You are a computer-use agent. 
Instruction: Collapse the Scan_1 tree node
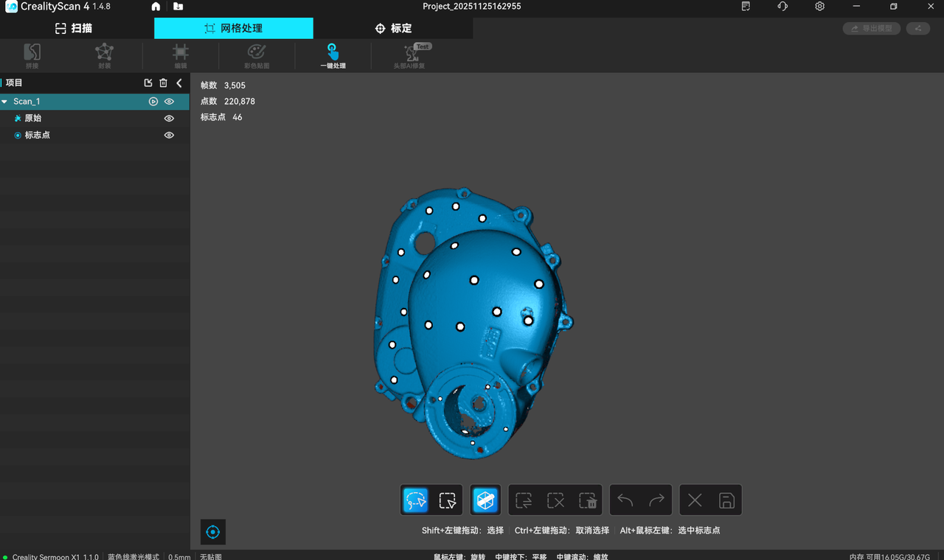[5, 102]
